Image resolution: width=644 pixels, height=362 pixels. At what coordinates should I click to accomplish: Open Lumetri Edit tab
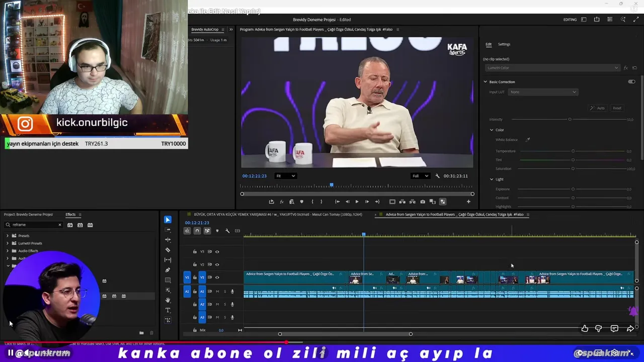pos(488,44)
